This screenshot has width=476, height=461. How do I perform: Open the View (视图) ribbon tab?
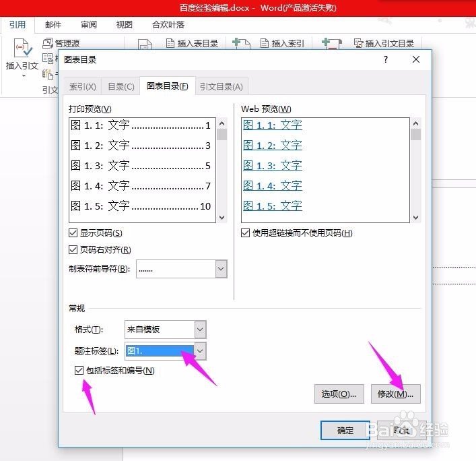click(x=124, y=25)
